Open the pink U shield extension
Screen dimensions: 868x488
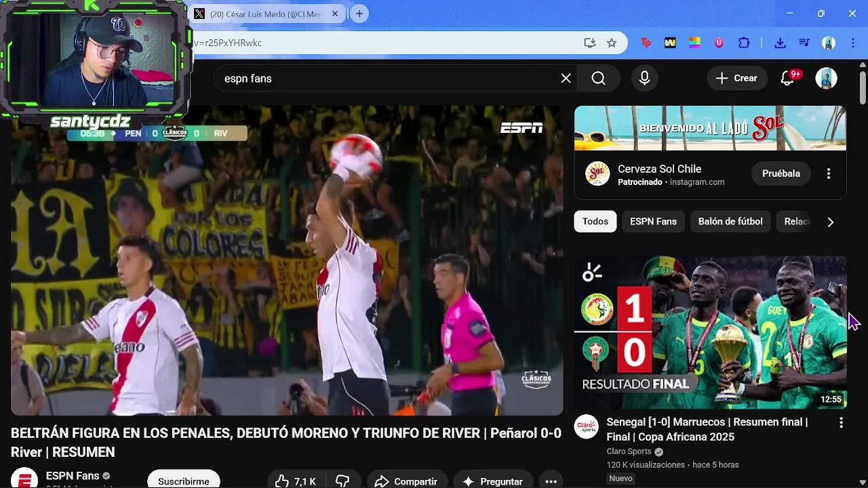[719, 43]
